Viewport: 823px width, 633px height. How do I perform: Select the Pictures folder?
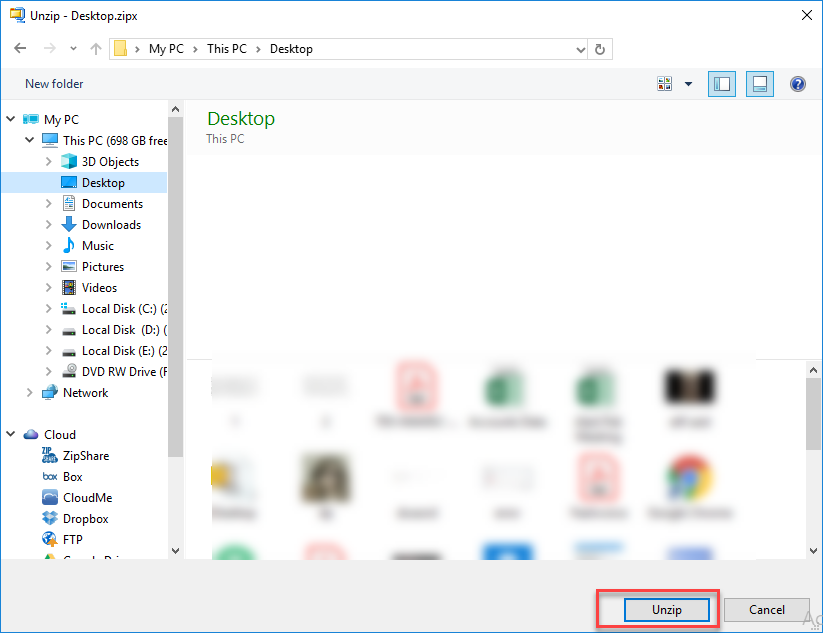coord(103,267)
